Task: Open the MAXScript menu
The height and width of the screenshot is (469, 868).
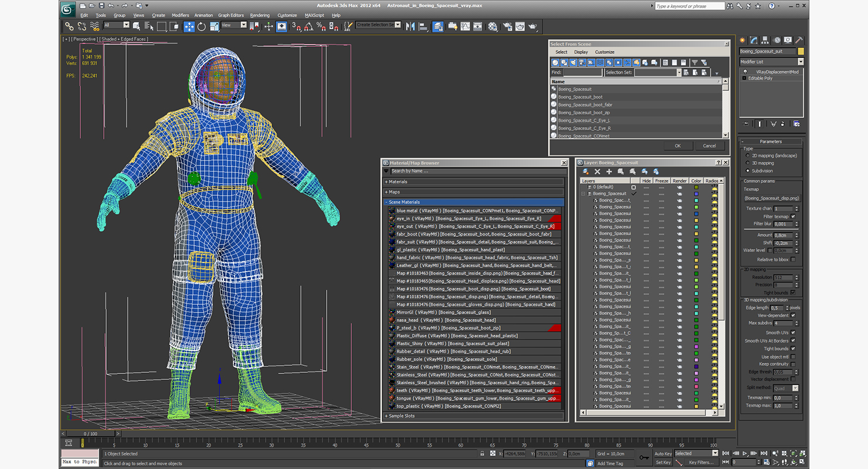Action: click(314, 15)
